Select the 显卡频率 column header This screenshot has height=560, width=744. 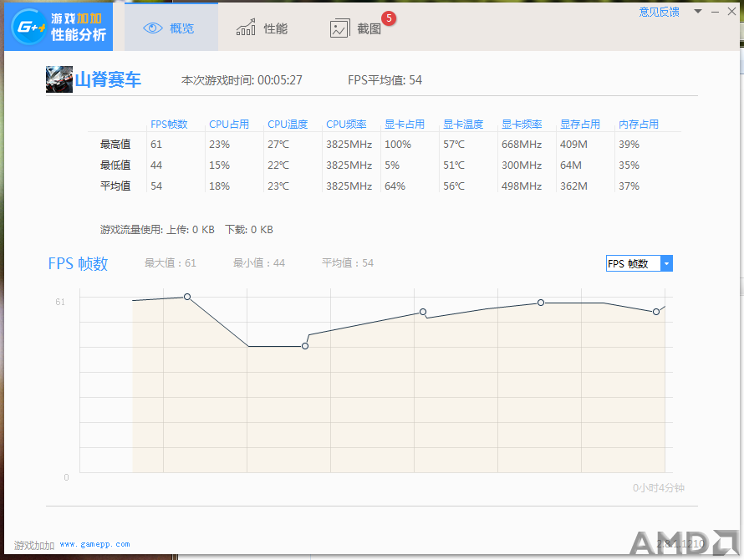522,125
